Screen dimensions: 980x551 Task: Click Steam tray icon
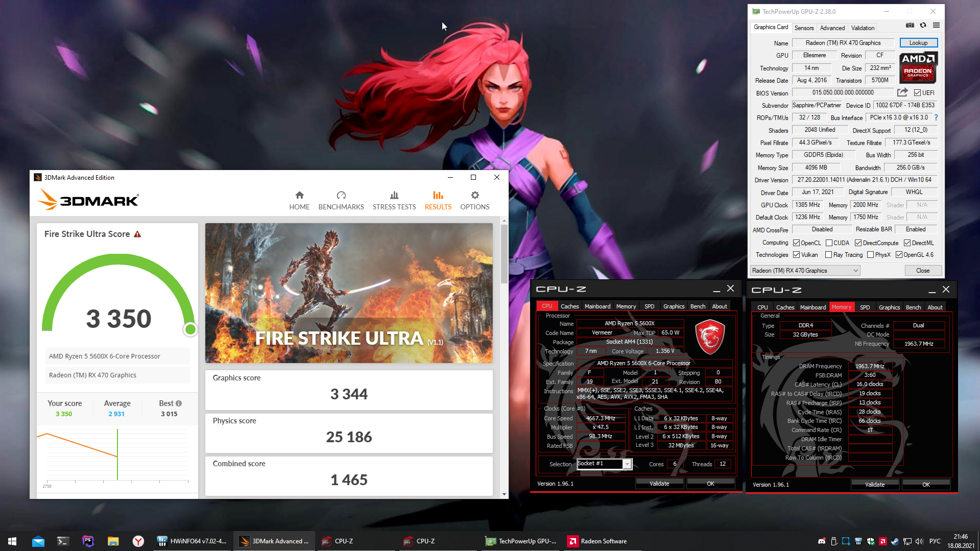click(x=895, y=541)
